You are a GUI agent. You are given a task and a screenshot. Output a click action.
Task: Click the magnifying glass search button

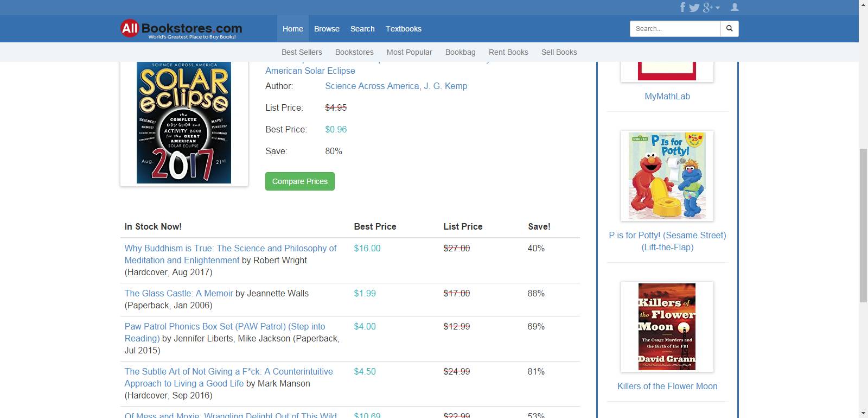[729, 29]
